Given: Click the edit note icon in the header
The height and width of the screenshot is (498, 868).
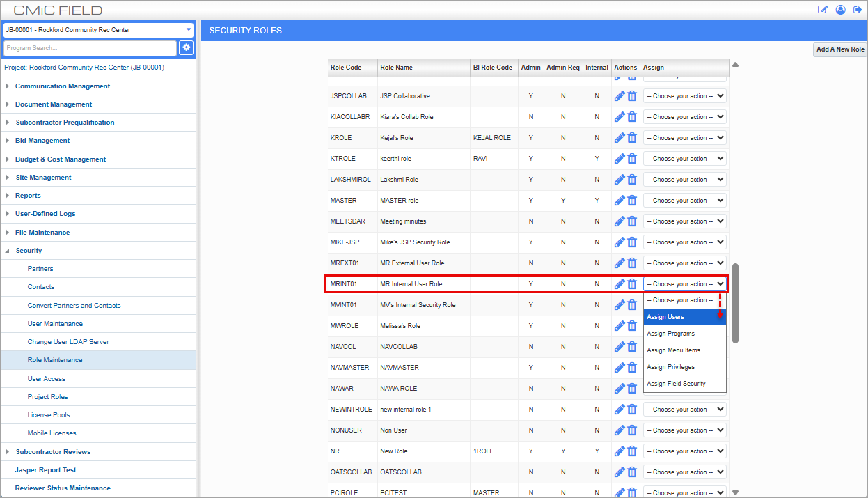Looking at the screenshot, I should tap(823, 10).
